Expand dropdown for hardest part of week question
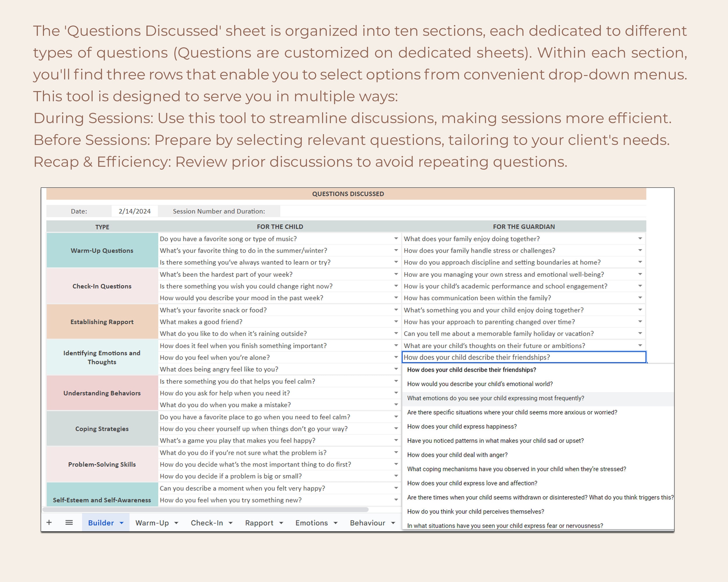 point(396,274)
